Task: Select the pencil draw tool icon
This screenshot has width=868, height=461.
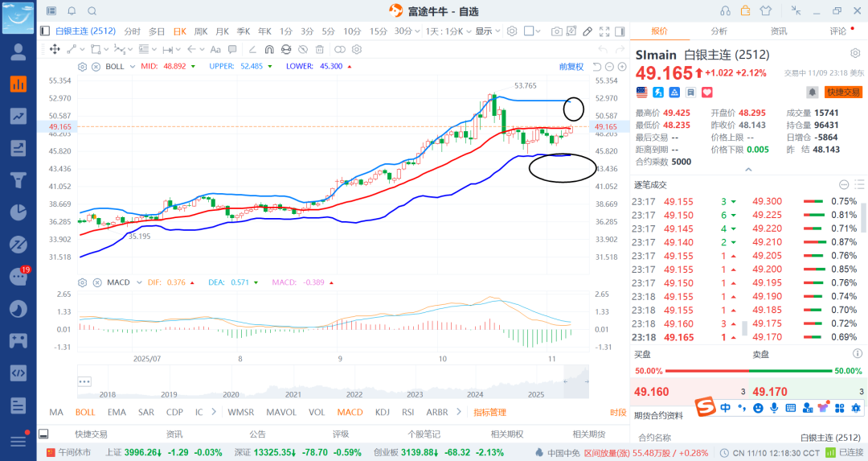Action: [x=588, y=31]
